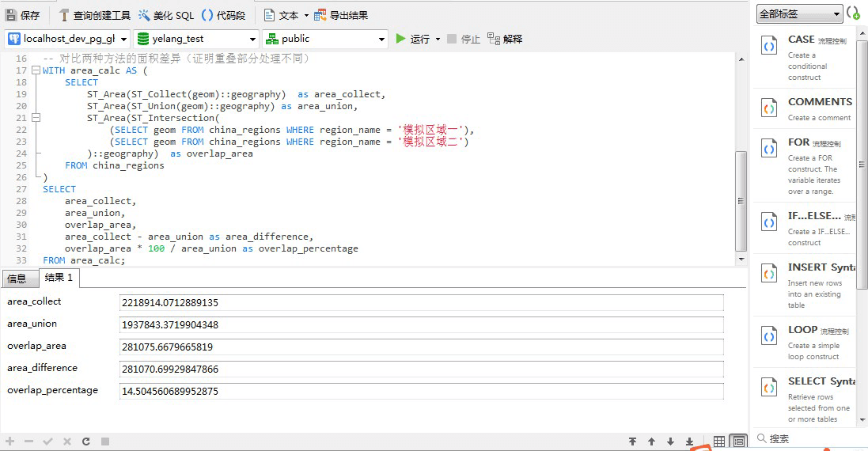Click the 停止 stop button
The image size is (868, 451).
464,39
